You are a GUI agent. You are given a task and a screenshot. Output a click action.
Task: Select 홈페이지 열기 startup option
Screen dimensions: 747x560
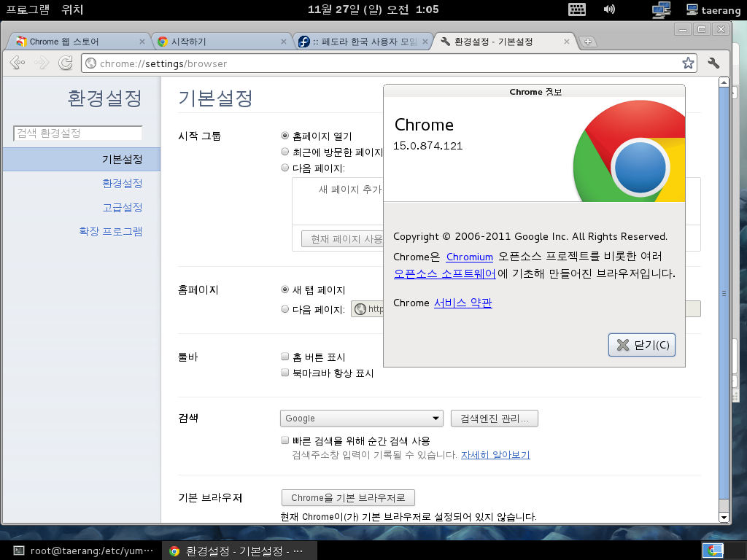pos(285,136)
